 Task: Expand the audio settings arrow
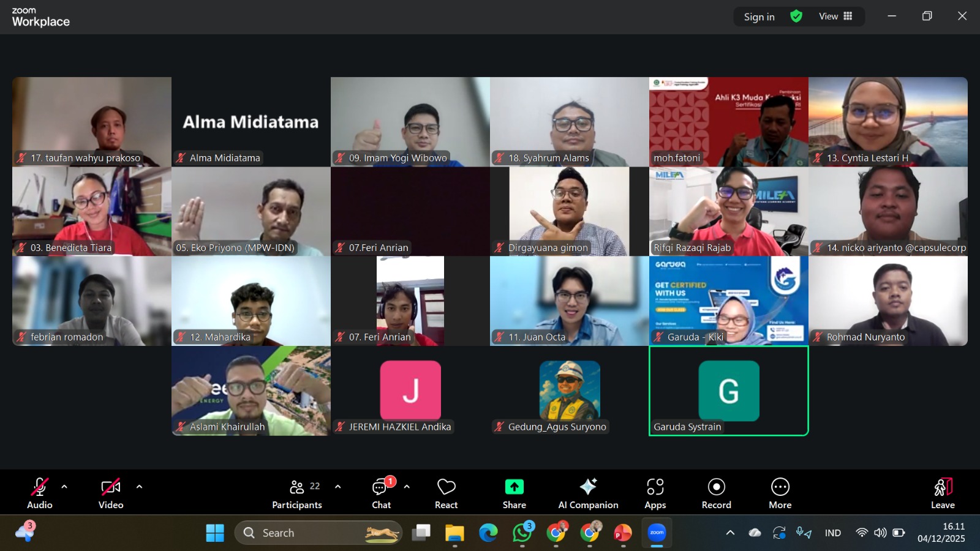pos(64,487)
